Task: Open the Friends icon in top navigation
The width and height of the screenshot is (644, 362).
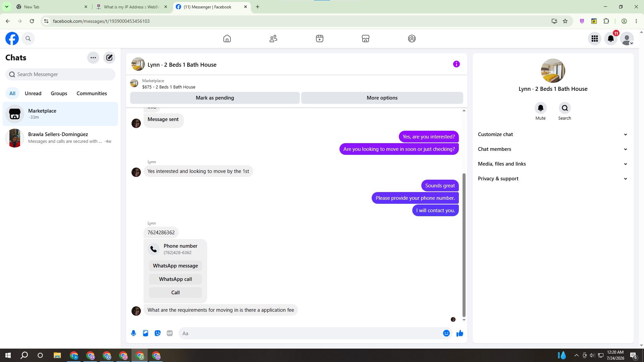Action: click(x=273, y=39)
